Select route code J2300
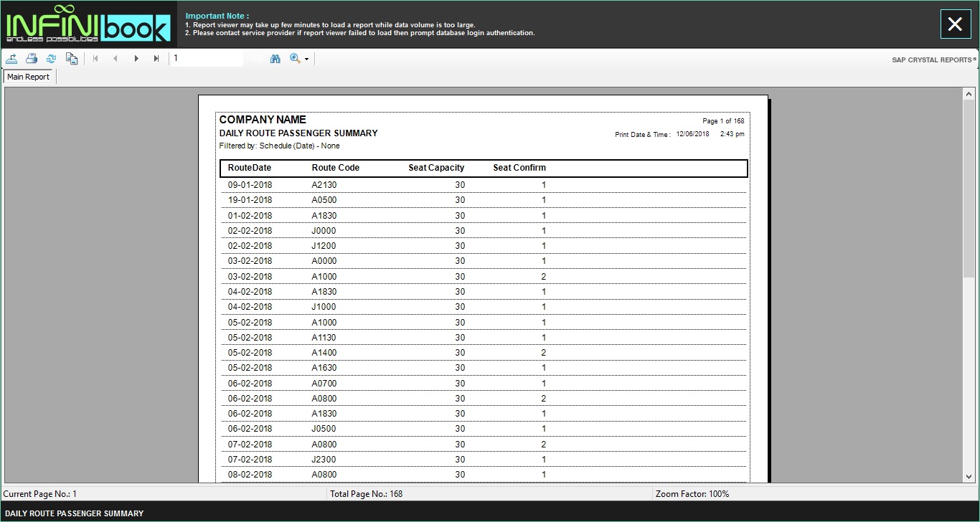The width and height of the screenshot is (980, 522). (324, 460)
